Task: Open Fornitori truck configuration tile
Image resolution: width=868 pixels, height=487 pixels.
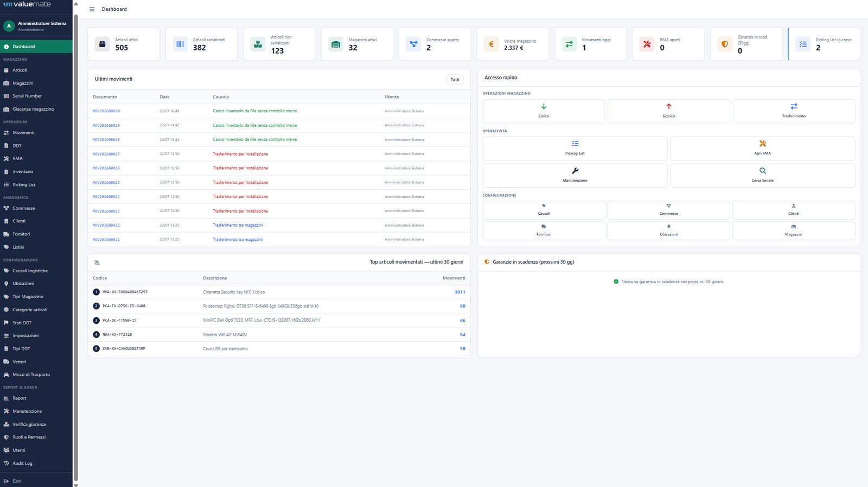Action: pos(544,230)
